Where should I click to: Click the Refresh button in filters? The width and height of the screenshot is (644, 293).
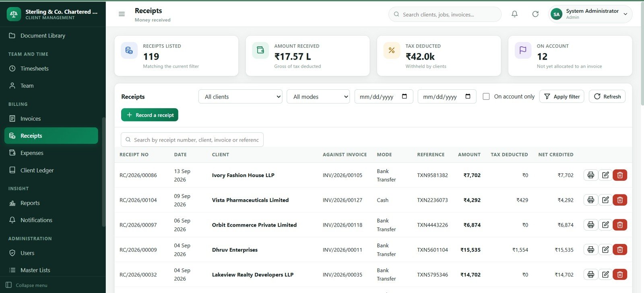coord(607,97)
